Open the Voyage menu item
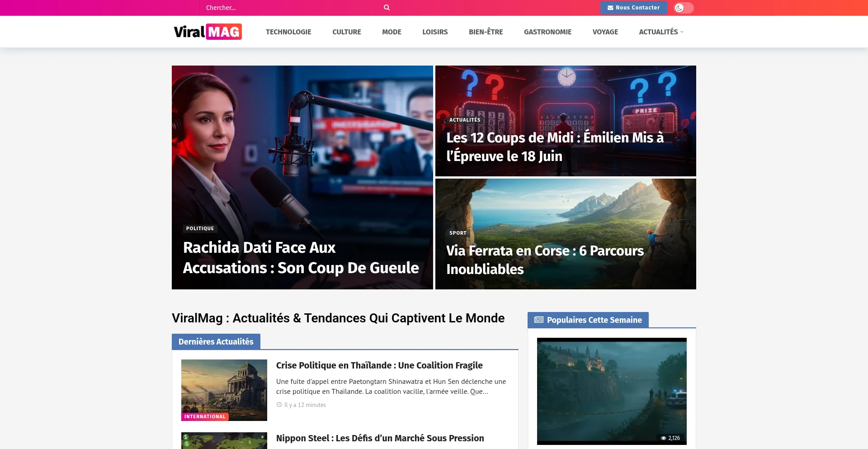The width and height of the screenshot is (868, 449). coord(605,32)
